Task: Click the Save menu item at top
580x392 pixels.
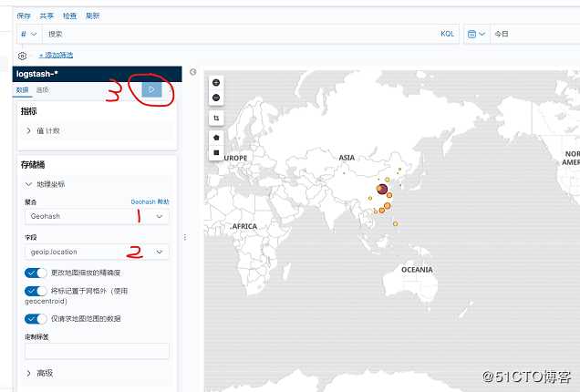Action: tap(24, 15)
